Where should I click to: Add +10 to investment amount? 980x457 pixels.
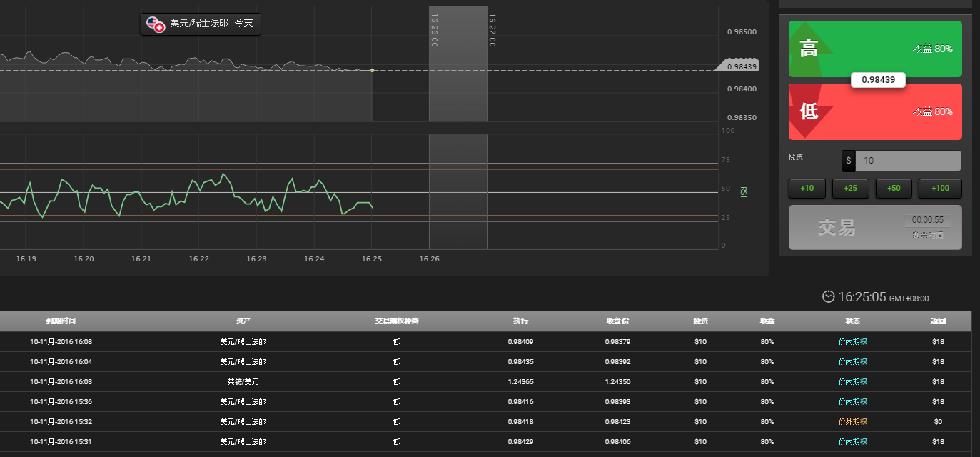point(807,189)
